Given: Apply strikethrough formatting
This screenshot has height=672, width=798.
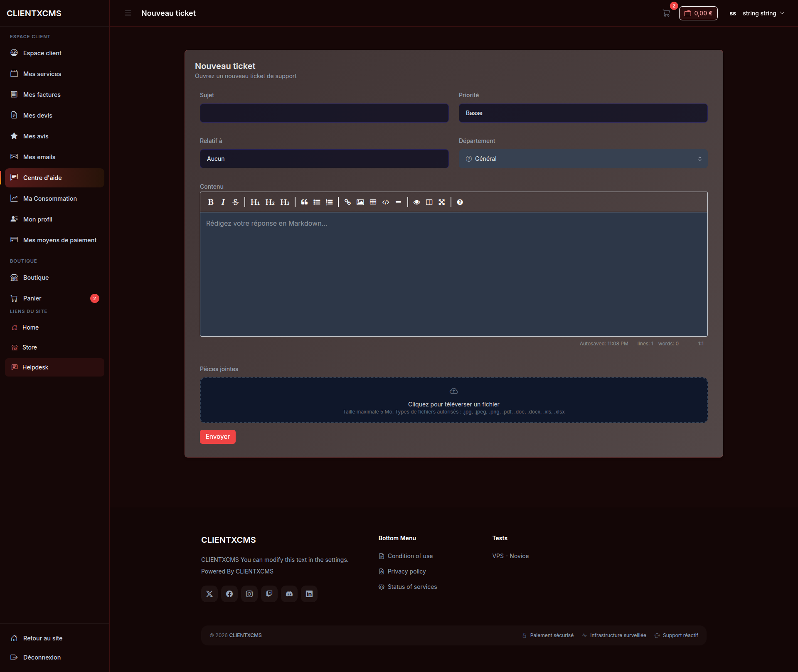Looking at the screenshot, I should 236,202.
